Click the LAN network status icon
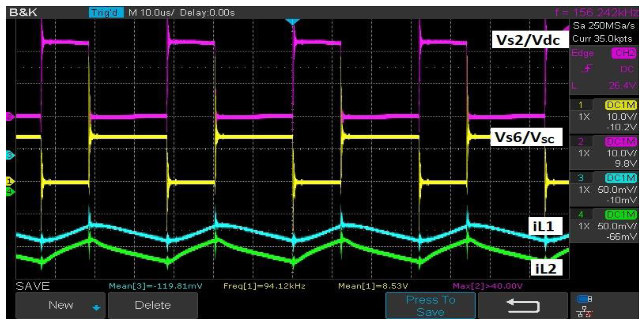The height and width of the screenshot is (326, 644). 584,312
